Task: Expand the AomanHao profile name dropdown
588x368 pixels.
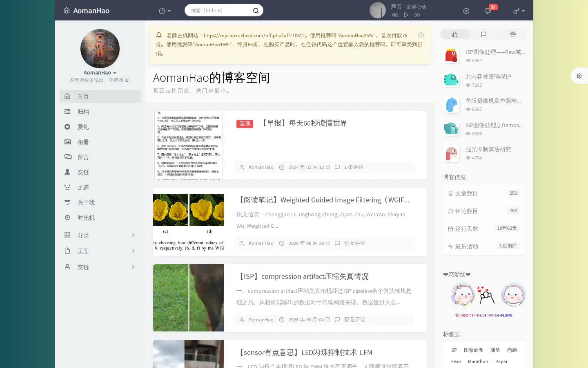Action: (x=100, y=73)
